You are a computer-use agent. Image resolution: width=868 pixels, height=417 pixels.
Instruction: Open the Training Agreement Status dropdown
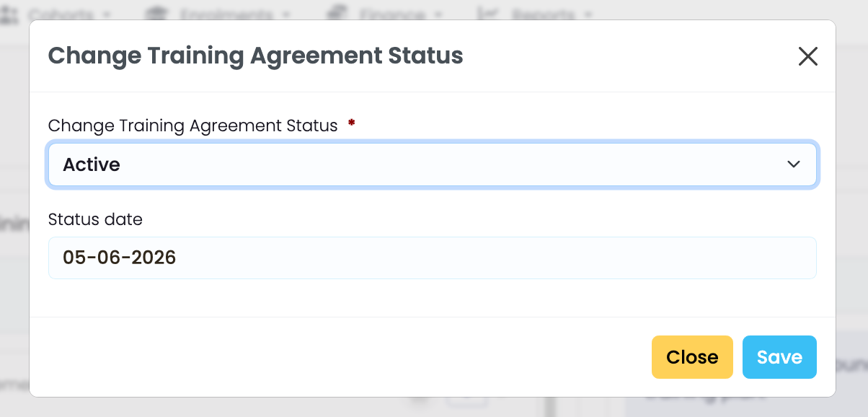[x=433, y=164]
